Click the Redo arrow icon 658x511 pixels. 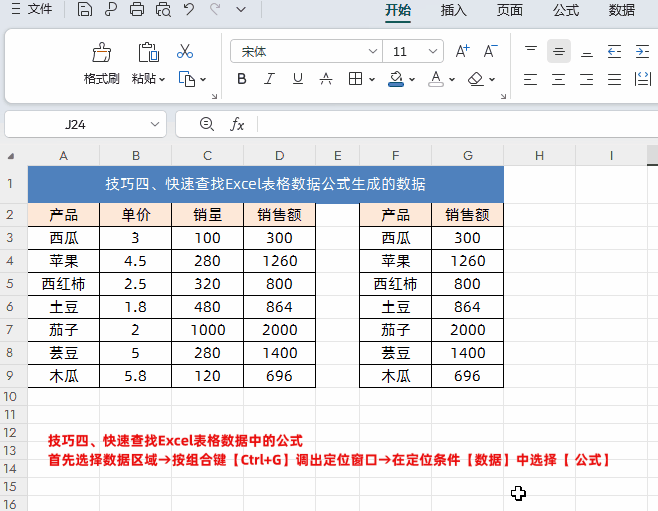coord(215,9)
